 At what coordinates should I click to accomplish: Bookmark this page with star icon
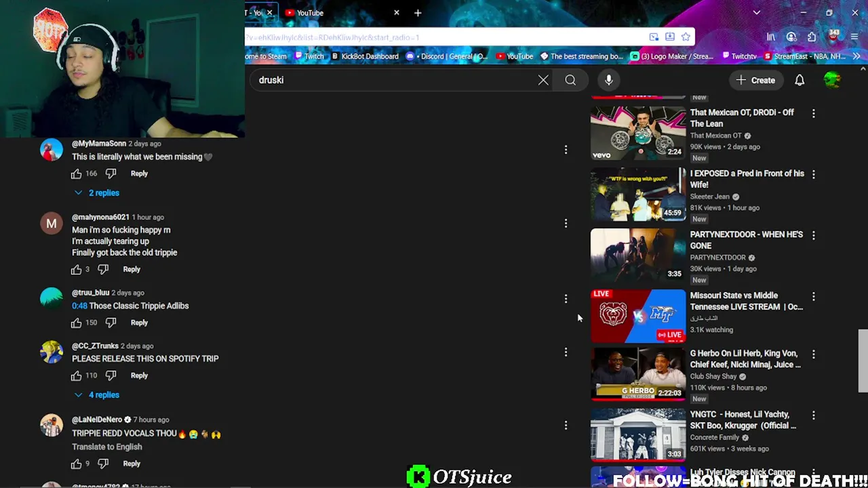pyautogui.click(x=686, y=37)
